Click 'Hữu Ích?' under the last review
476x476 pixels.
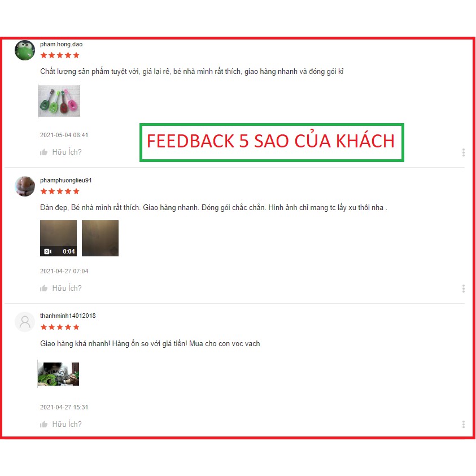tap(67, 424)
